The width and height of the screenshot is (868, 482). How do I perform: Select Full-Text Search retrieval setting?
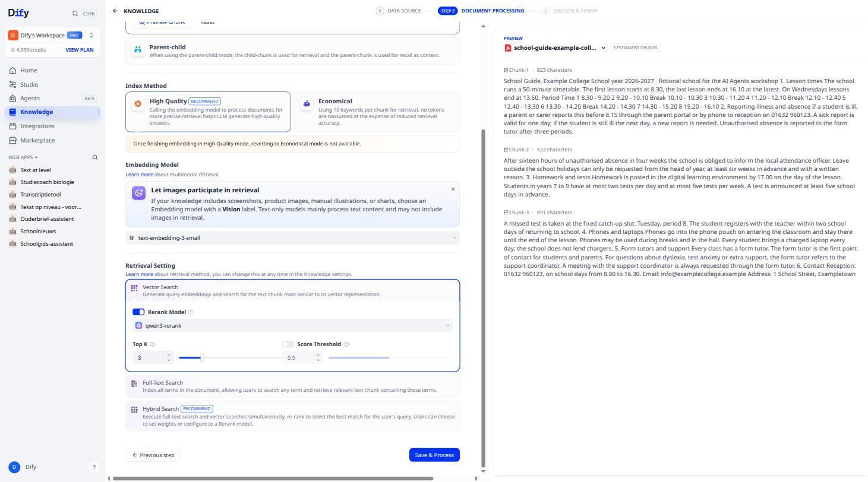point(292,386)
